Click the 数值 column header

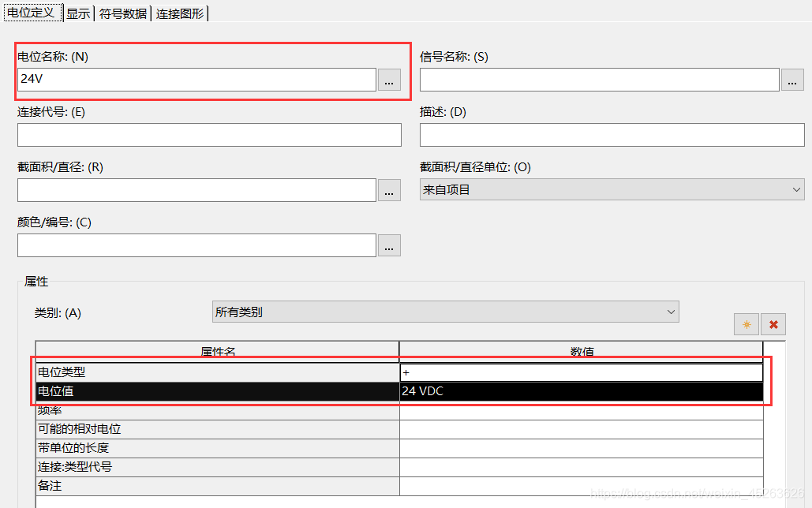[x=581, y=351]
